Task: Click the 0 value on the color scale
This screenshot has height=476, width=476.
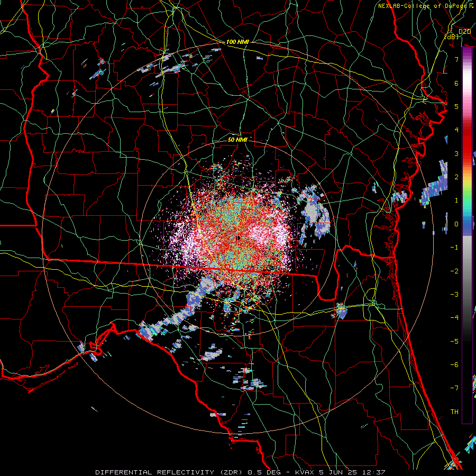Action: point(456,224)
